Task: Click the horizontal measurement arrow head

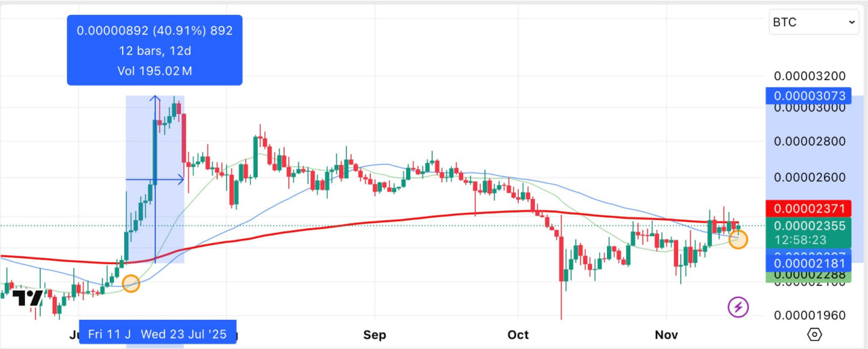Action: point(181,180)
